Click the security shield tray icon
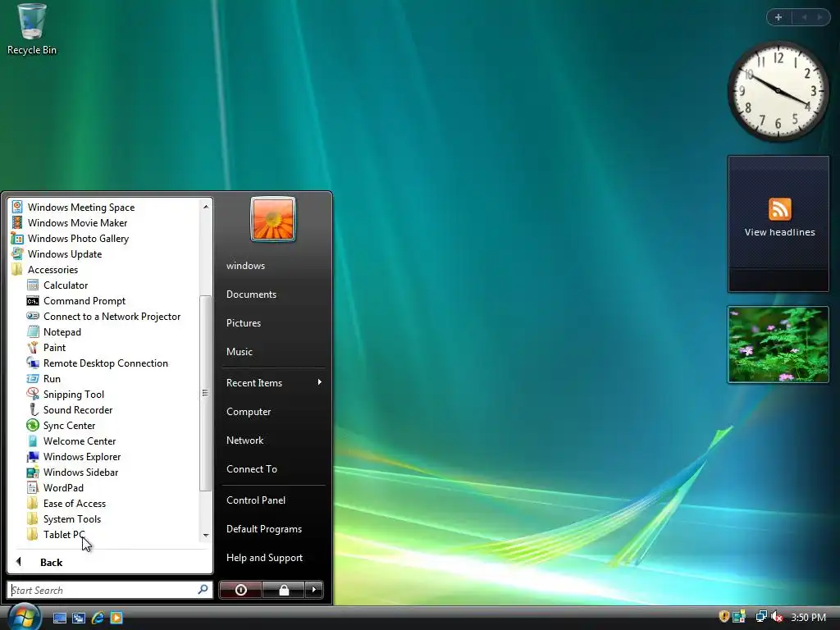 coord(724,617)
